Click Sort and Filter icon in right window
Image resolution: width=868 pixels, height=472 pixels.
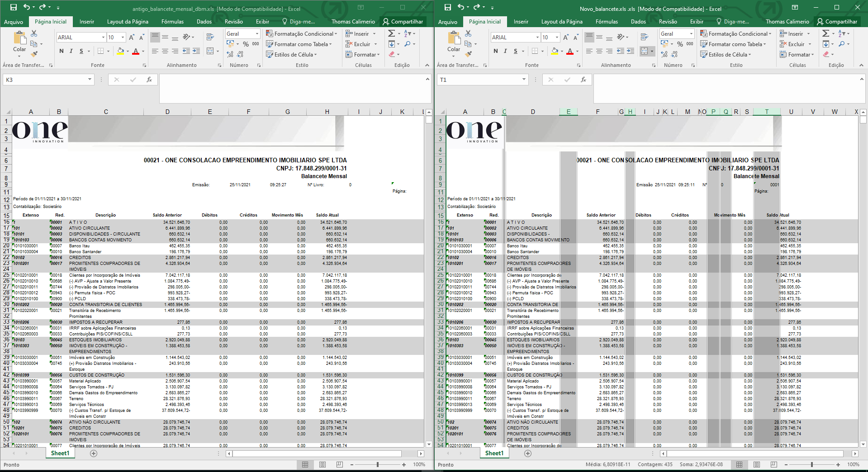842,33
